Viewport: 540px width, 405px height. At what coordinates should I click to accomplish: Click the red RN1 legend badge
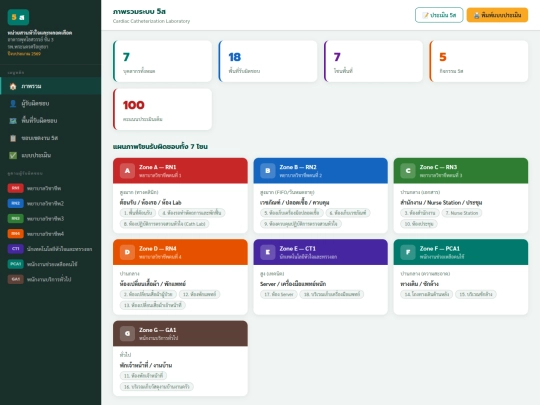(x=15, y=188)
